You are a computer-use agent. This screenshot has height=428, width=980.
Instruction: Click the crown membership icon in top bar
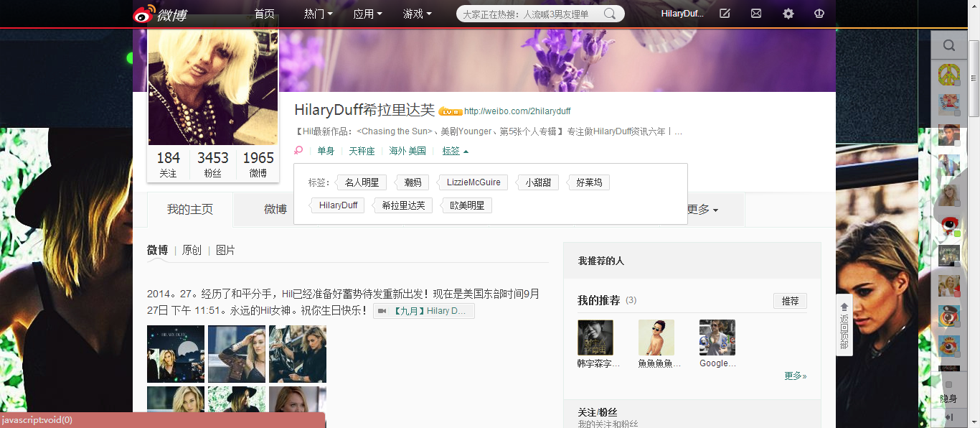coord(819,14)
